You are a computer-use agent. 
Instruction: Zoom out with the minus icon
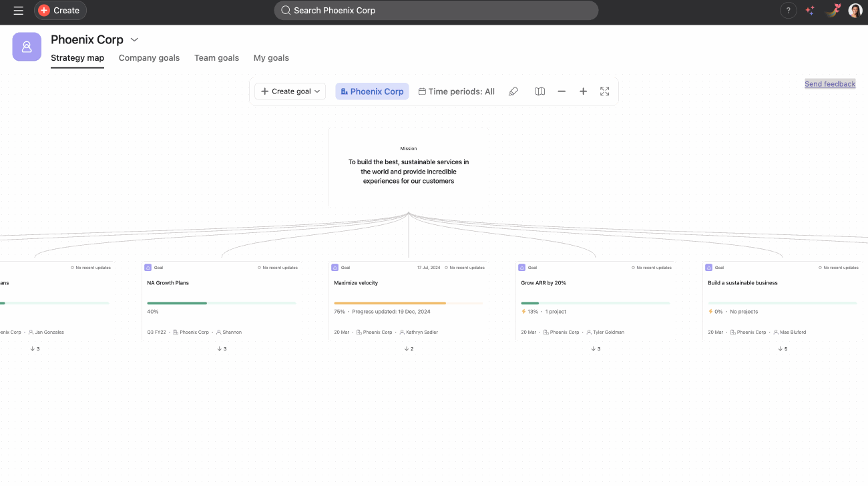[x=562, y=91]
